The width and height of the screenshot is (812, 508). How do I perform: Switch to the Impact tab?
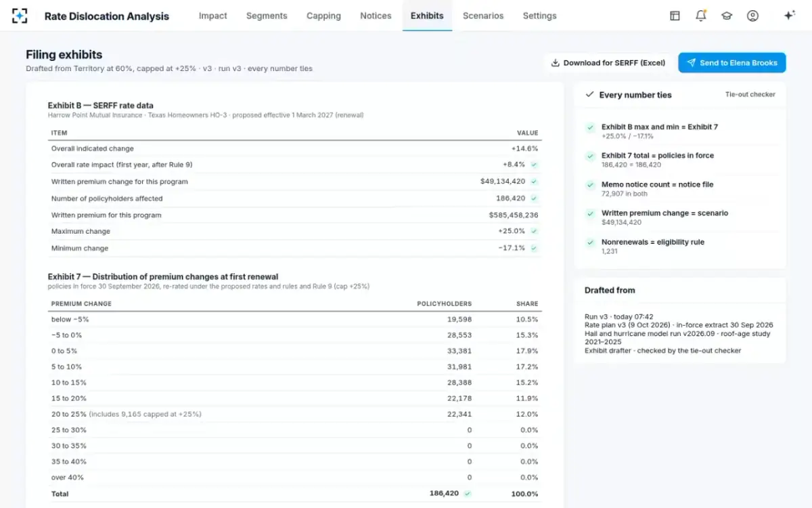click(213, 16)
